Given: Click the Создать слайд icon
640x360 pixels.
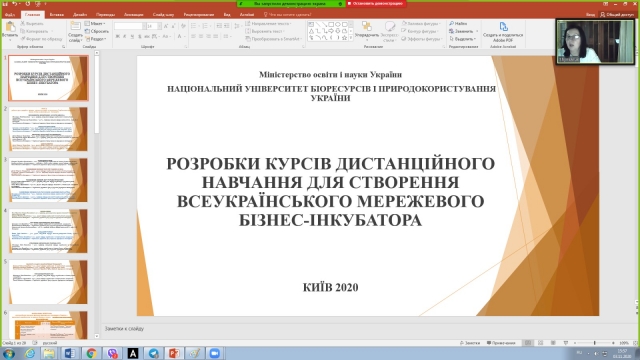Looking at the screenshot, I should pos(75,27).
